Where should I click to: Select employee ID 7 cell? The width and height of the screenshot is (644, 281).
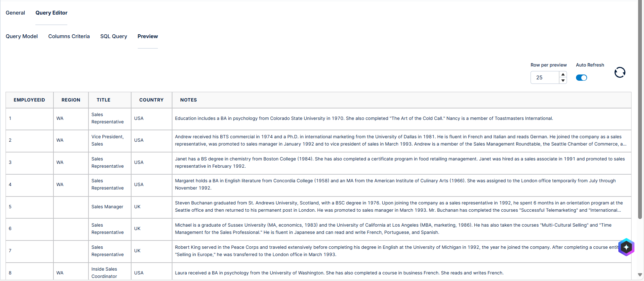click(x=29, y=251)
